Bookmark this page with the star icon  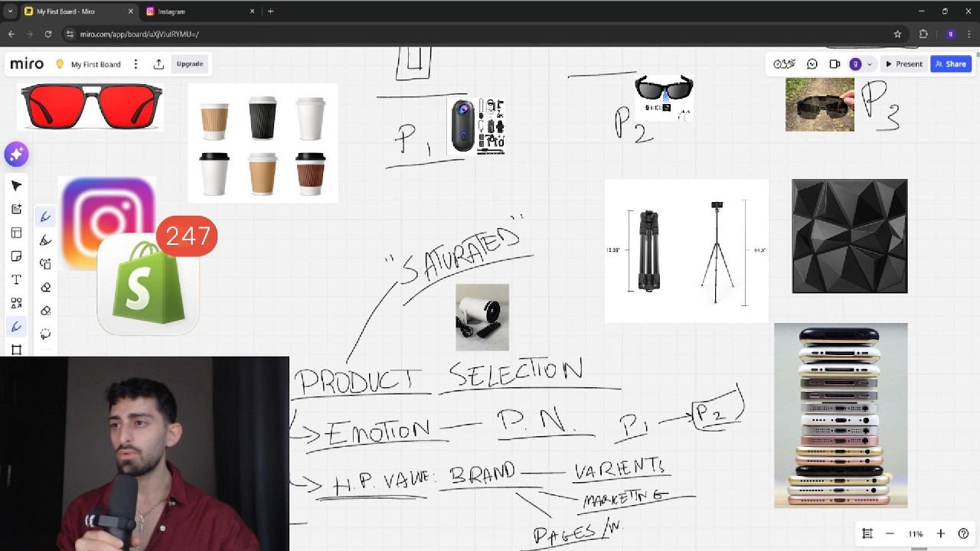coord(897,34)
